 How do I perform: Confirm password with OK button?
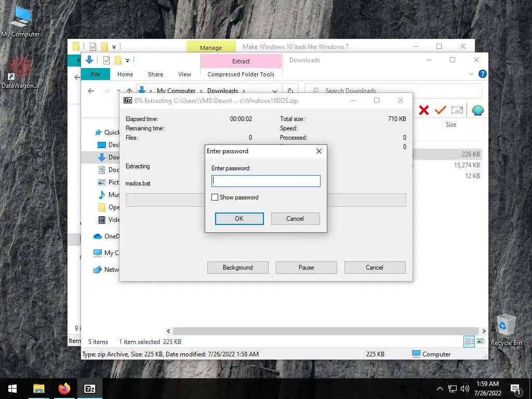239,219
